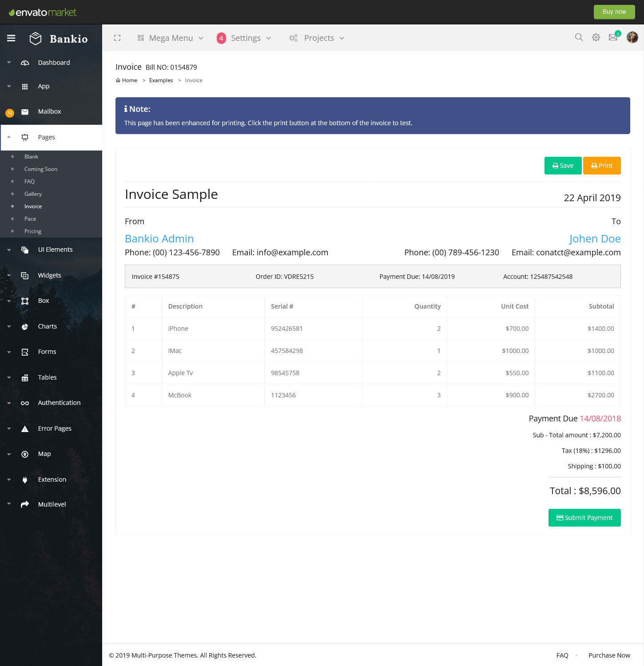The image size is (644, 666).
Task: Open the header gear settings icon
Action: click(x=596, y=37)
